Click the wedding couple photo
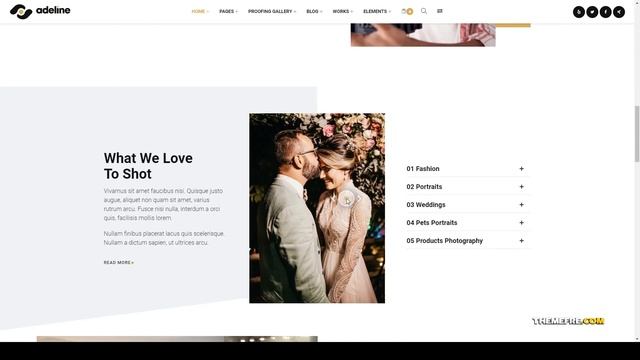This screenshot has height=360, width=640. (x=317, y=208)
